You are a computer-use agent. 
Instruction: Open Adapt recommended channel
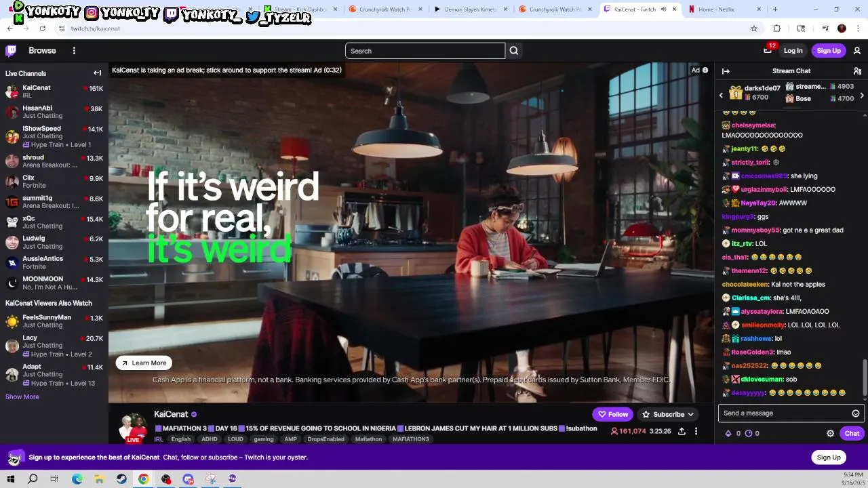pyautogui.click(x=54, y=375)
